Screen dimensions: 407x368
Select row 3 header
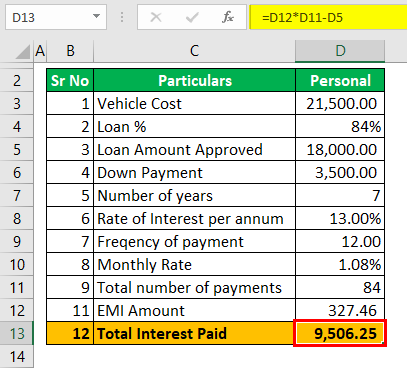pyautogui.click(x=17, y=104)
